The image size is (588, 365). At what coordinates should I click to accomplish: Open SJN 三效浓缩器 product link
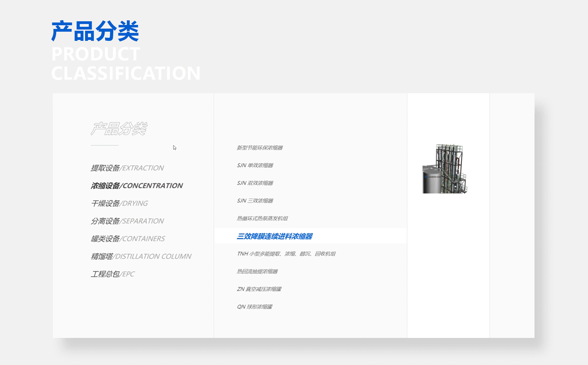[x=255, y=201]
